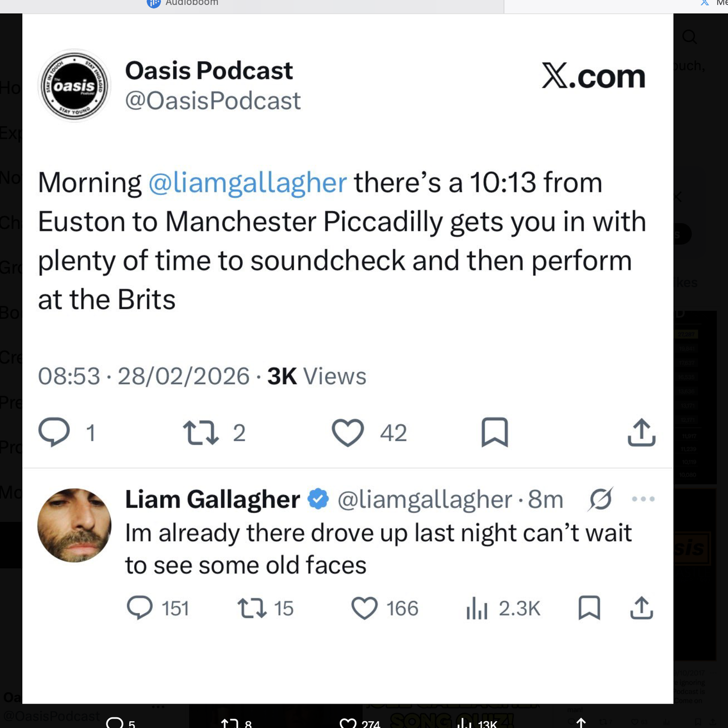Open the @liamgallagher mention link in tweet
The width and height of the screenshot is (728, 728).
coord(248,183)
